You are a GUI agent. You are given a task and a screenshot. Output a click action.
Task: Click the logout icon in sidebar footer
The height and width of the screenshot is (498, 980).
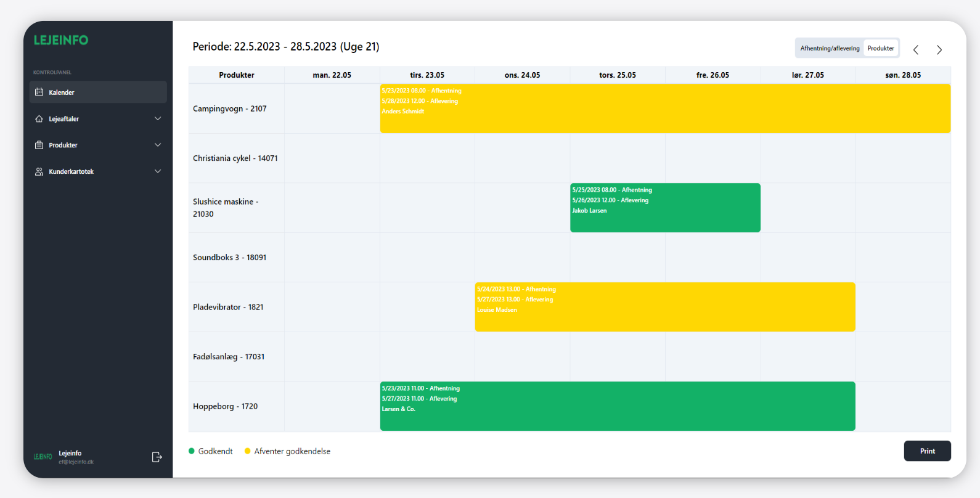coord(157,457)
